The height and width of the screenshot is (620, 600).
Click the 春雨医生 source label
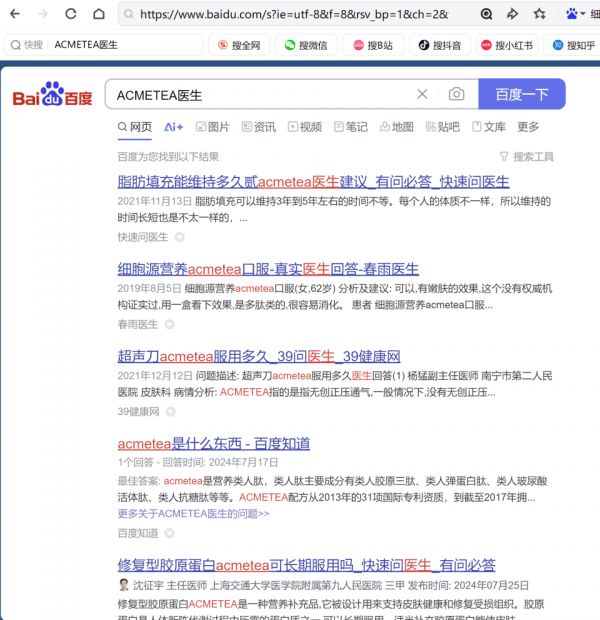138,325
